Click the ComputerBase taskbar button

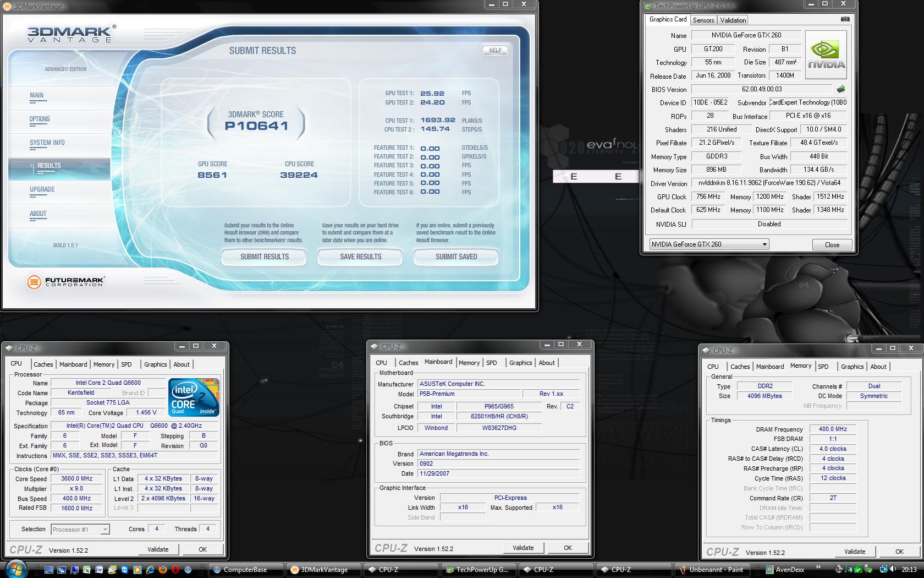click(247, 570)
